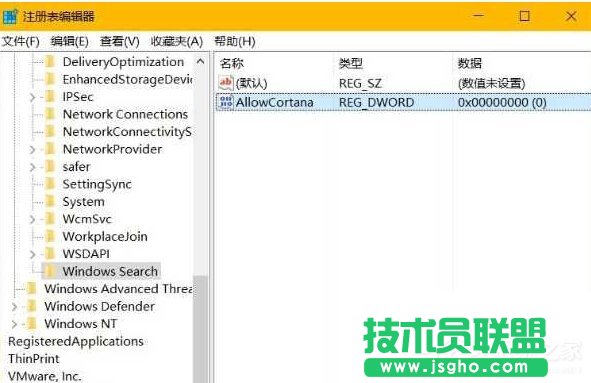The height and width of the screenshot is (383, 591).
Task: Select the NetworkProvider key
Action: pos(112,149)
